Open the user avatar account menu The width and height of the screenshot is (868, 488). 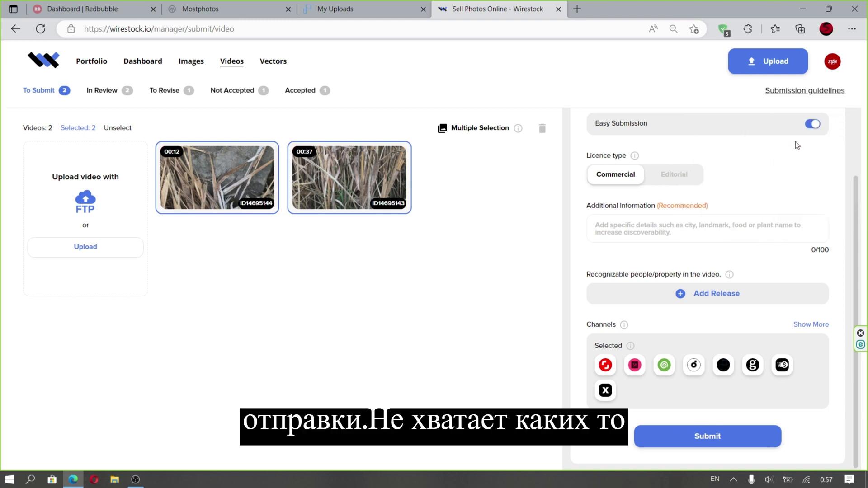(832, 61)
